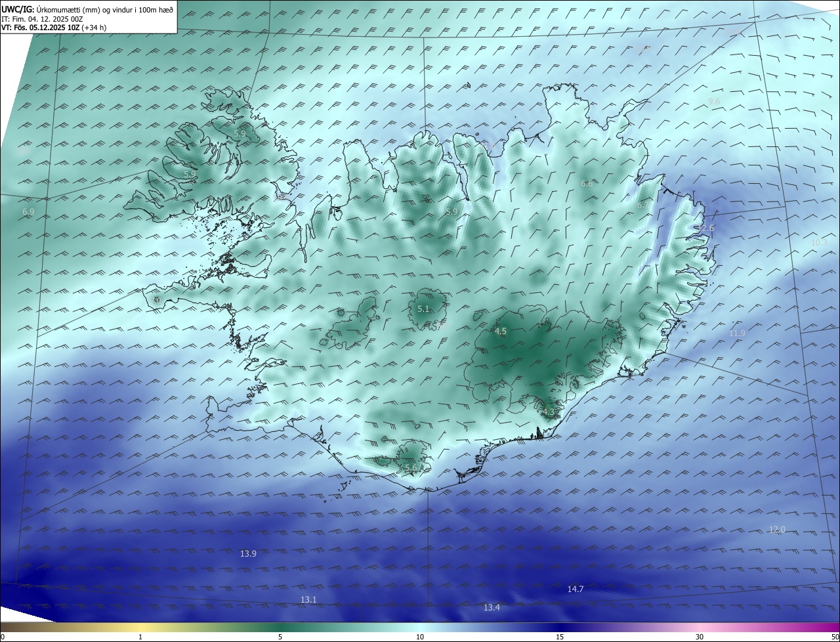840x642 pixels.
Task: Click the init time text 'IT: Fim. 04. 12. 2025 00Z'
Action: (x=42, y=19)
